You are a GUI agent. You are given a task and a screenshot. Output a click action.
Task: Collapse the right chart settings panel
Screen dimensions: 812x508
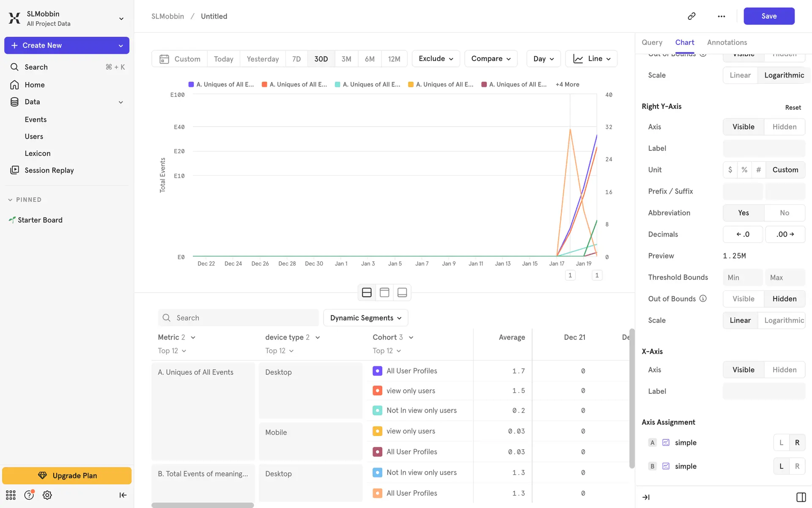point(646,497)
